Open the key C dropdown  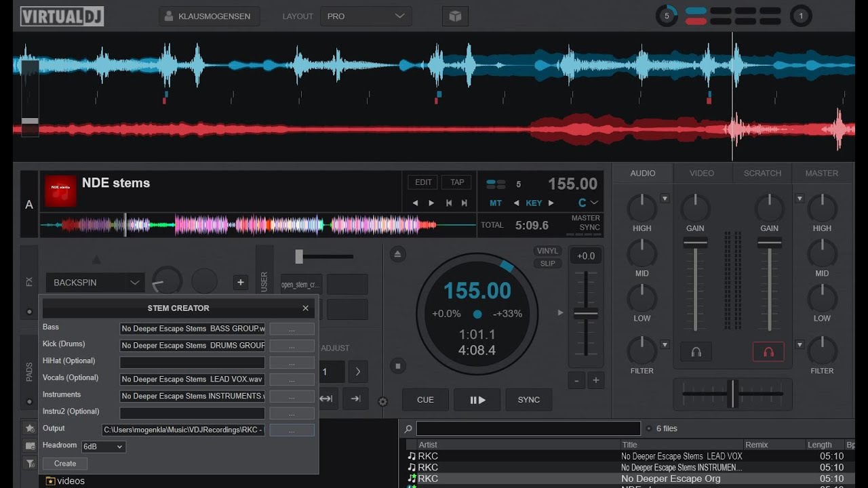588,203
